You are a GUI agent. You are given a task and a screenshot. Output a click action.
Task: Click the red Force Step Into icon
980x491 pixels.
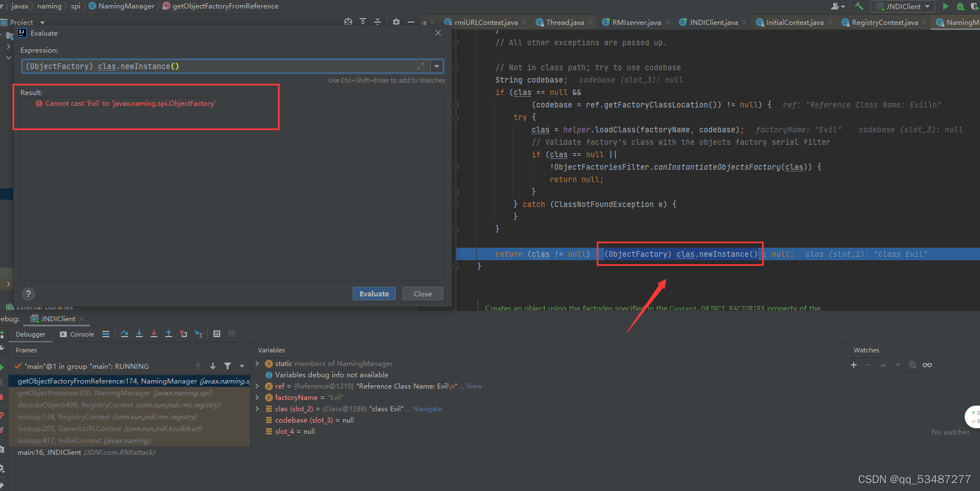(x=154, y=334)
